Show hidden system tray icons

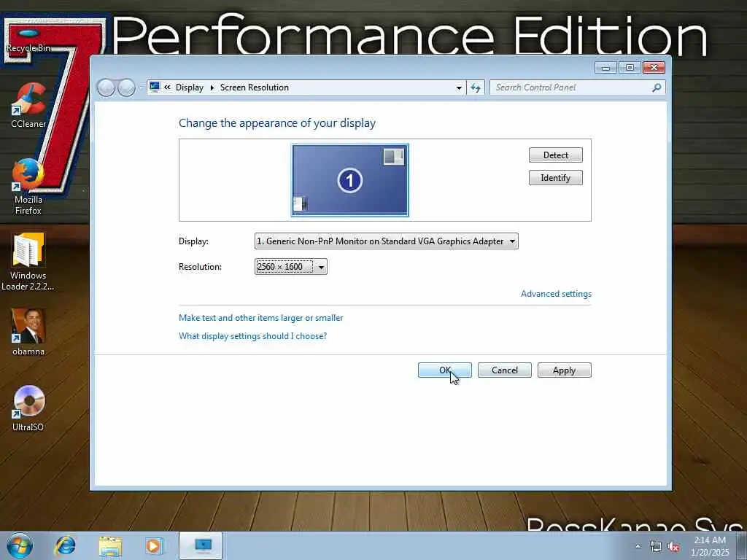(x=638, y=547)
